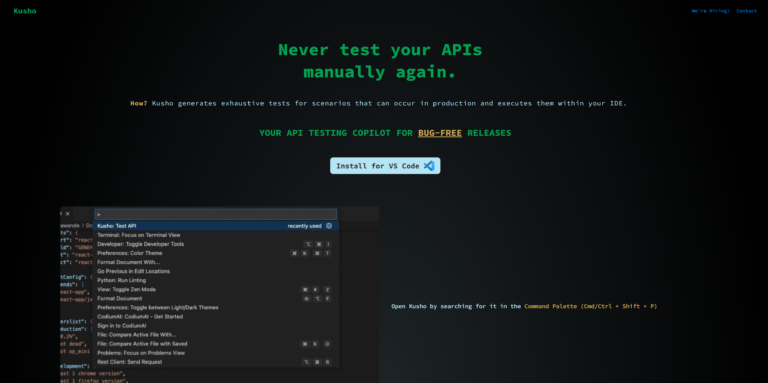The width and height of the screenshot is (768, 383).
Task: Click the VS Code command palette screenshot
Action: point(219,294)
